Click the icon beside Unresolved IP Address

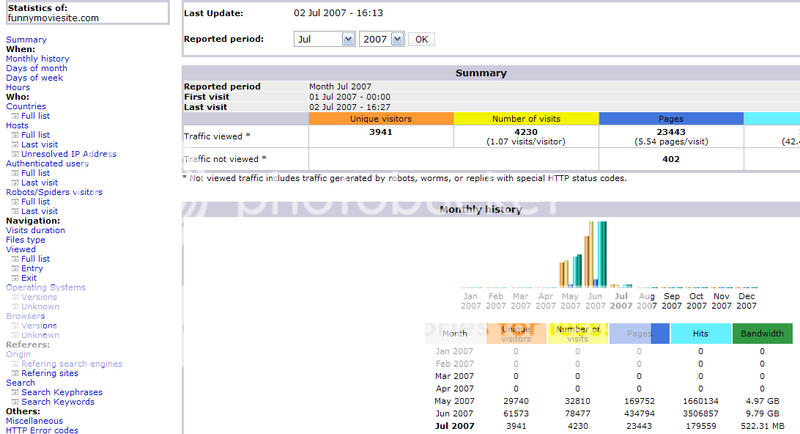(15, 154)
